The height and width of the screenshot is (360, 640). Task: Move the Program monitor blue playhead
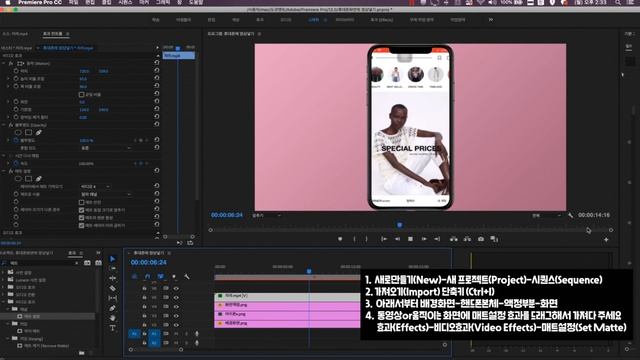pyautogui.click(x=400, y=224)
